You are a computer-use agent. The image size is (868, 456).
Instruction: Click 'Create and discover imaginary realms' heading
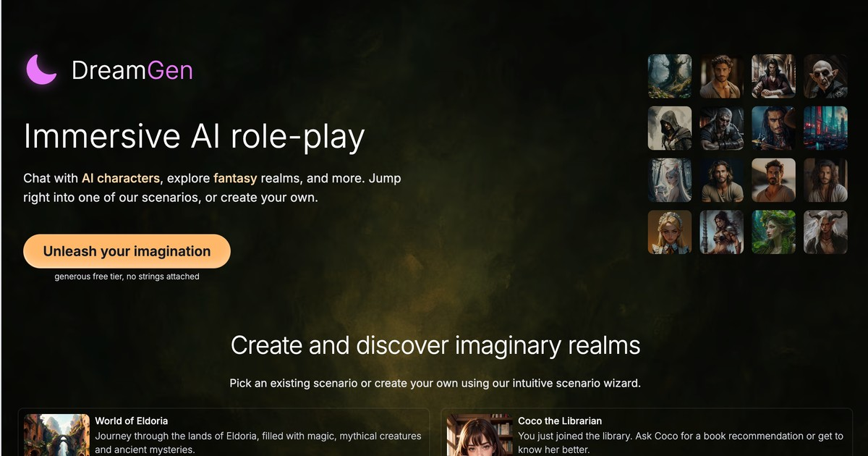pos(435,345)
